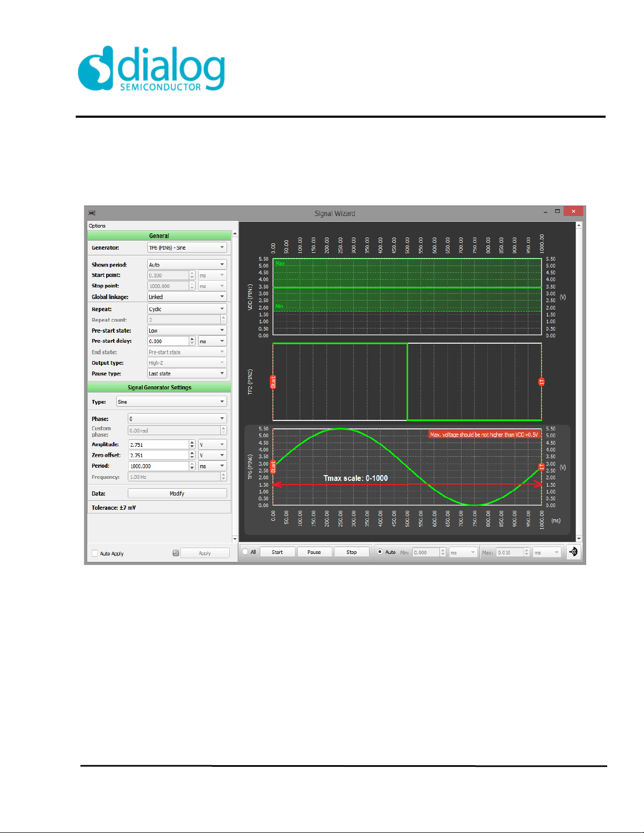Click the Period spinner arrows
Viewport: 644px width, 833px height.
192,466
